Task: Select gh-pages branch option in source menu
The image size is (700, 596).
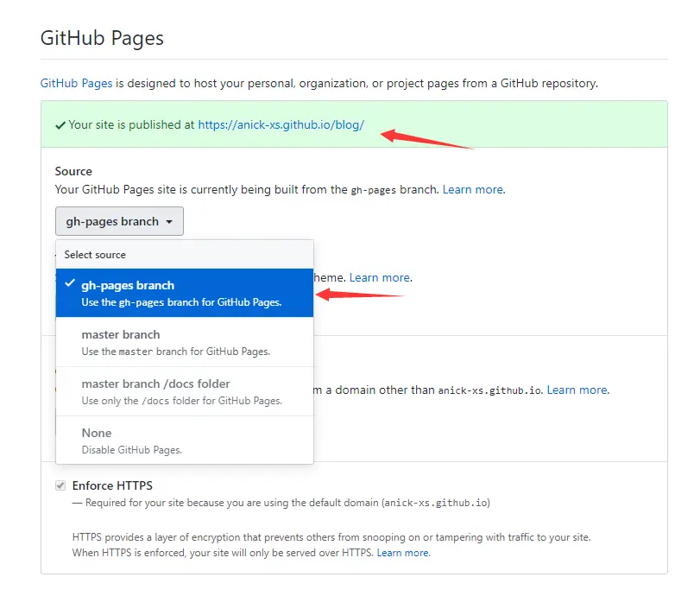Action: pyautogui.click(x=185, y=293)
